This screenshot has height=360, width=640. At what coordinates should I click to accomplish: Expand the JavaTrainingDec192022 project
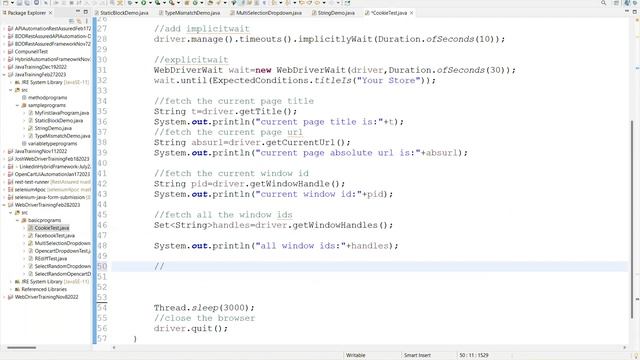coord(4,67)
